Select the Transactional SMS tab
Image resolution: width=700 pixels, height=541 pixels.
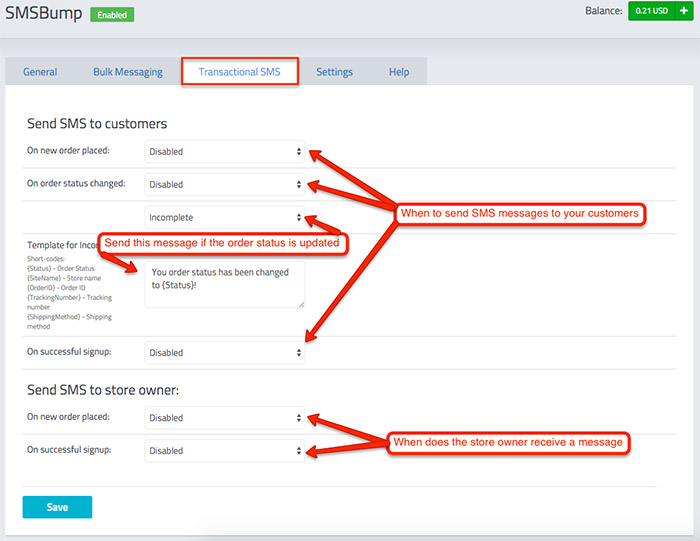(x=240, y=71)
